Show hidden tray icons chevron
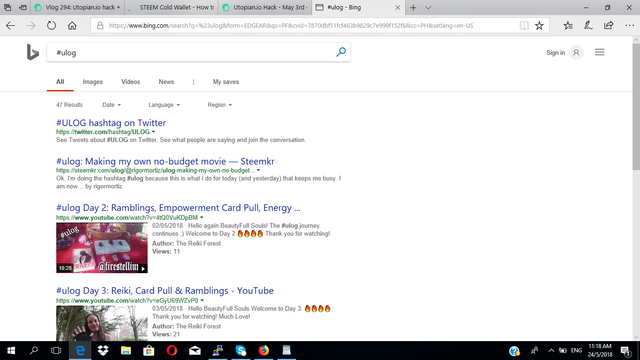640x360 pixels. (551, 351)
